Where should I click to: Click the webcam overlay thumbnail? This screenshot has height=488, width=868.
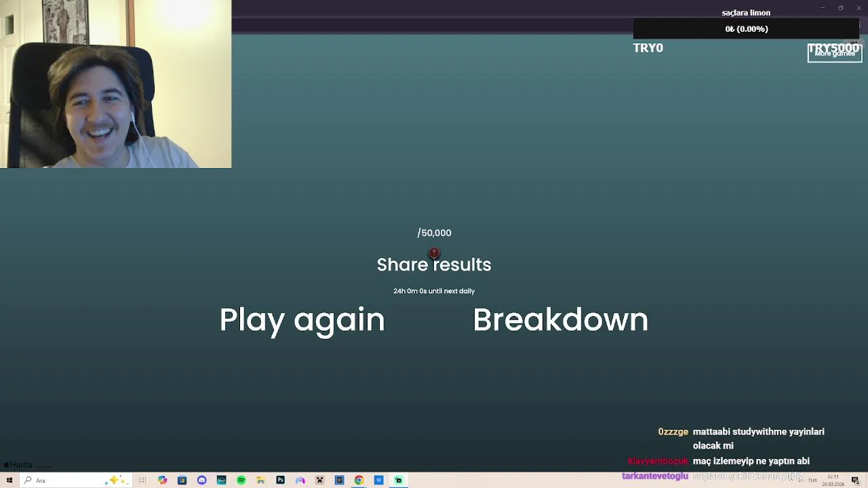(115, 84)
